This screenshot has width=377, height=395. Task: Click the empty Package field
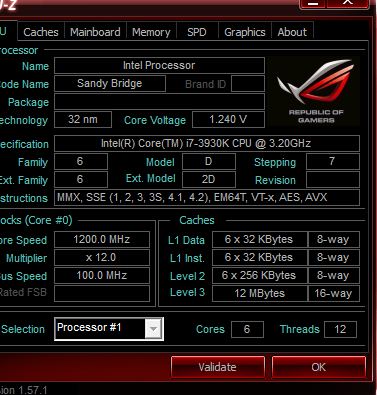click(x=159, y=101)
